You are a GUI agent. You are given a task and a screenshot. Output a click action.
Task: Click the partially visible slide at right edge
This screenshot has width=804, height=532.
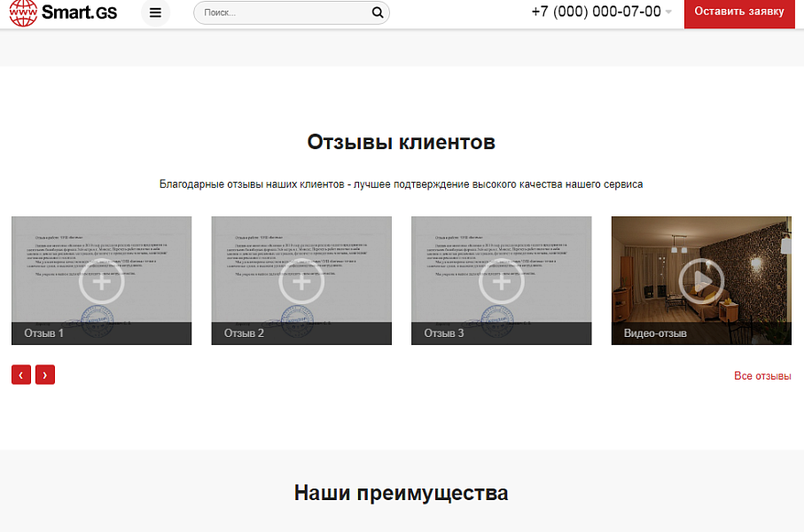coord(798,280)
